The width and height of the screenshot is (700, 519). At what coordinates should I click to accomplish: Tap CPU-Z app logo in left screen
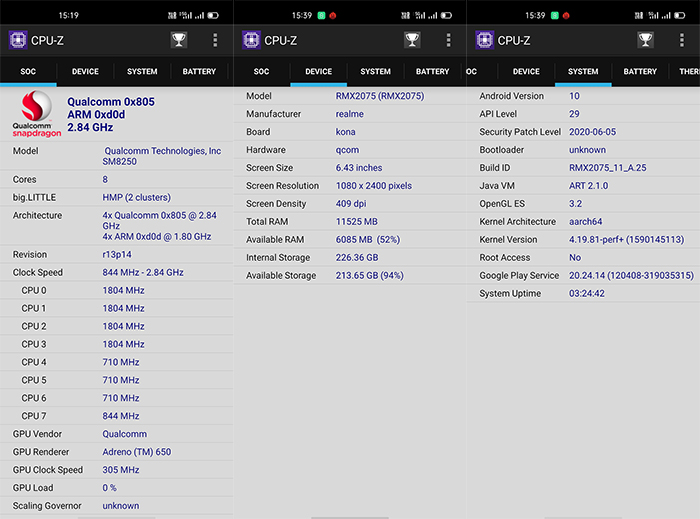[x=18, y=40]
